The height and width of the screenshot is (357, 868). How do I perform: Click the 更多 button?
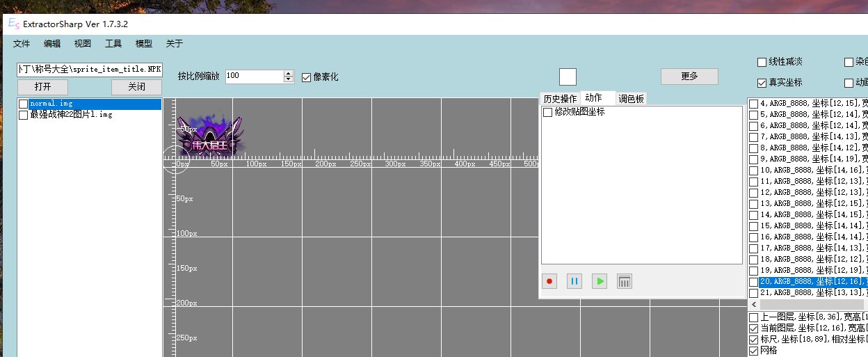pos(689,77)
